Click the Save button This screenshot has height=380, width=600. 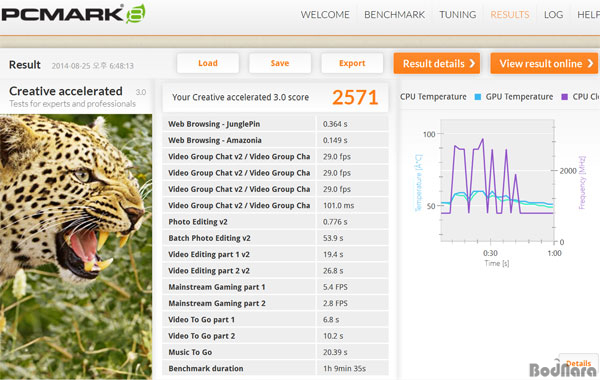click(x=280, y=63)
